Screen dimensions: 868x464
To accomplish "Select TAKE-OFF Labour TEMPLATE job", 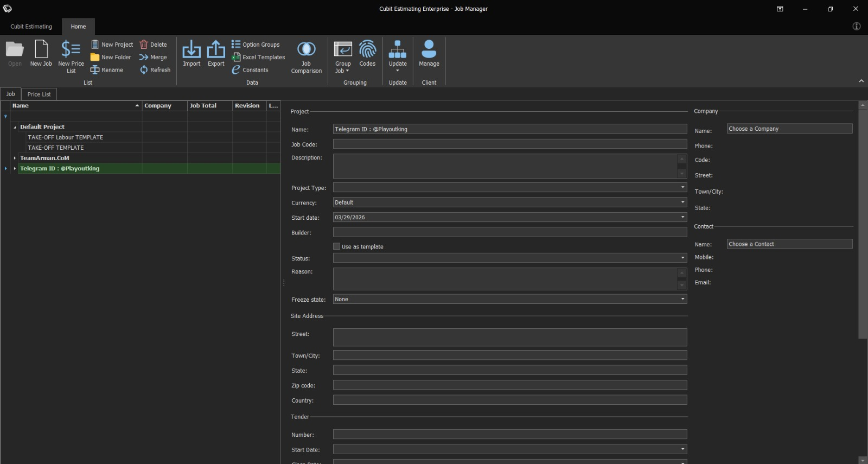I will pos(65,137).
